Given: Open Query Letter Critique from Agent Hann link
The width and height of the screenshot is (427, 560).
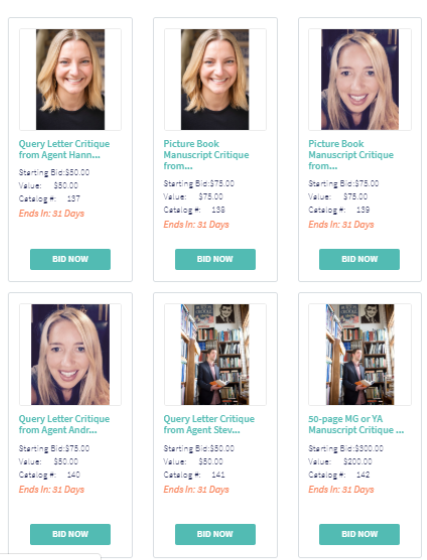Looking at the screenshot, I should click(x=64, y=149).
